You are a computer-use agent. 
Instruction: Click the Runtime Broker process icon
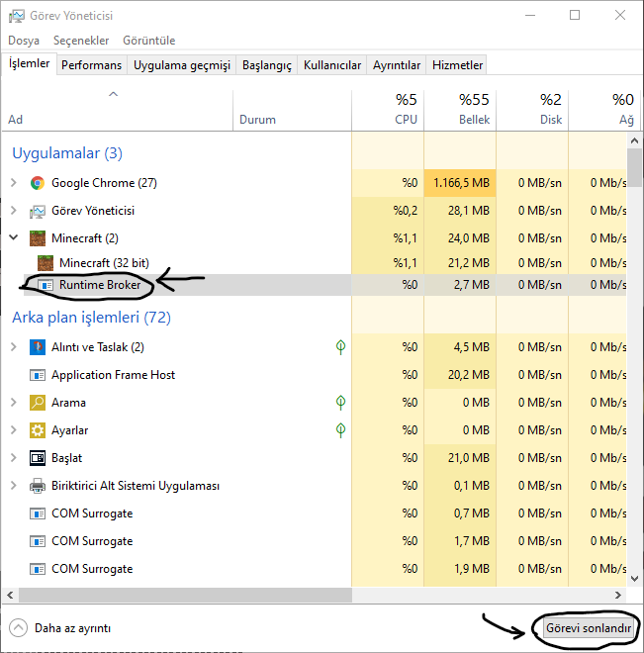[x=46, y=284]
